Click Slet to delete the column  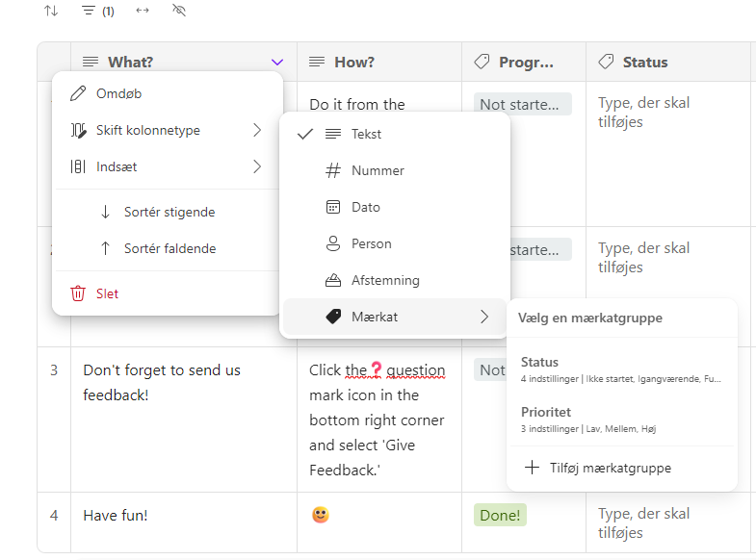tap(167, 293)
